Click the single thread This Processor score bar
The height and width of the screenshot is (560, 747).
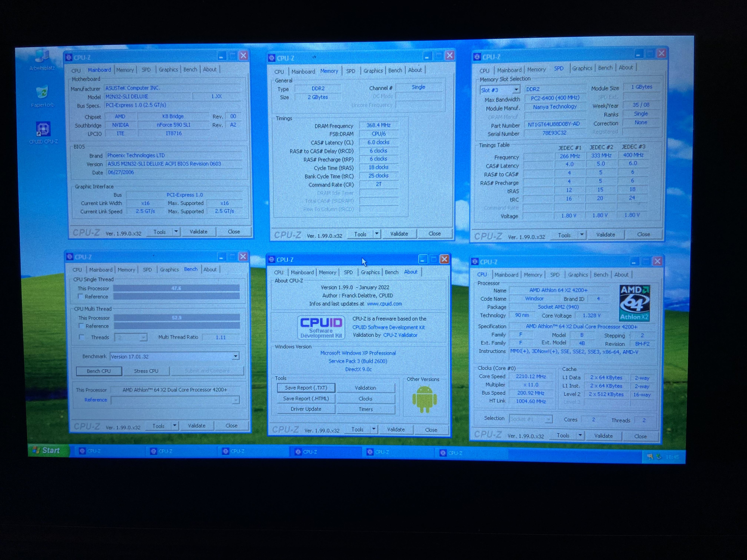pyautogui.click(x=176, y=288)
